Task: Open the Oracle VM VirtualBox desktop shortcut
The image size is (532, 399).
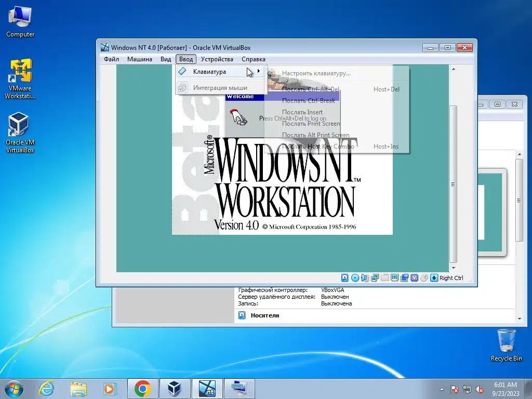Action: coord(20,132)
